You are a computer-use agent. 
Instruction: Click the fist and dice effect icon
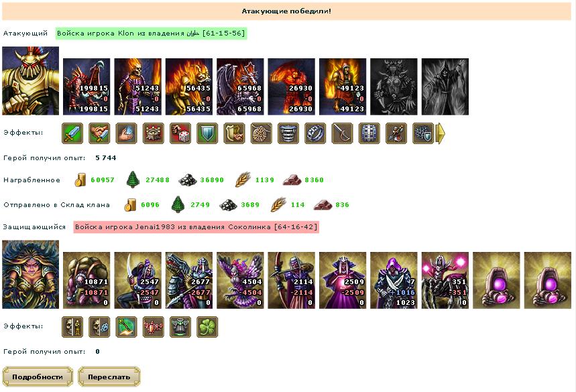(x=180, y=133)
